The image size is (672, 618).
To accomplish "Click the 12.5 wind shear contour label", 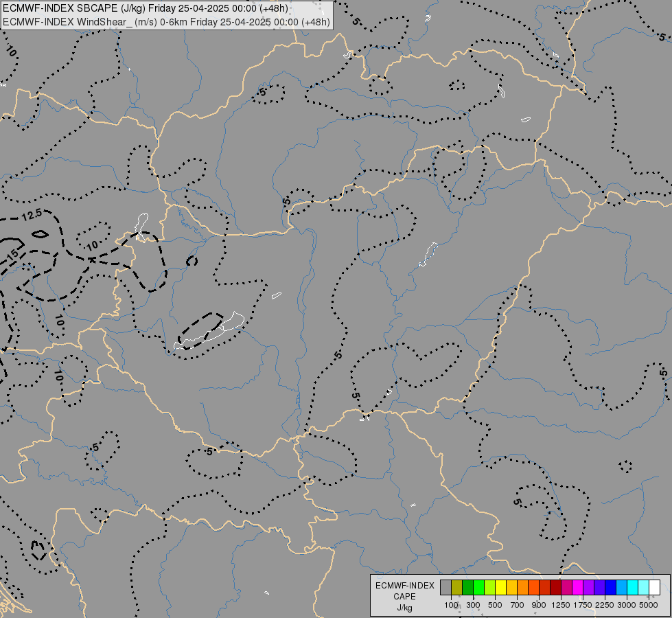I will tap(32, 215).
